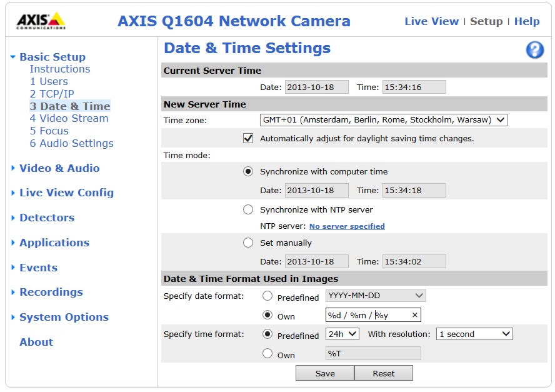Click the manual Date field

(x=316, y=262)
